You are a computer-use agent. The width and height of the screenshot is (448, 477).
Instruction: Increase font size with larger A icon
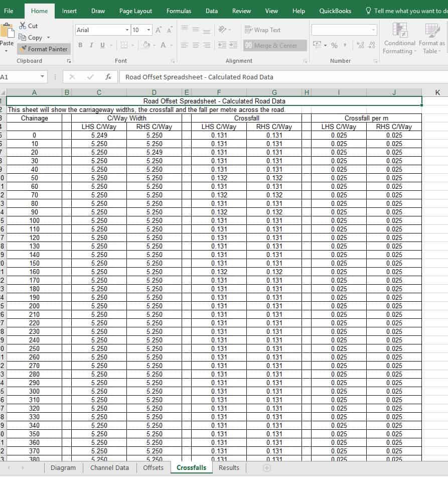pyautogui.click(x=158, y=30)
